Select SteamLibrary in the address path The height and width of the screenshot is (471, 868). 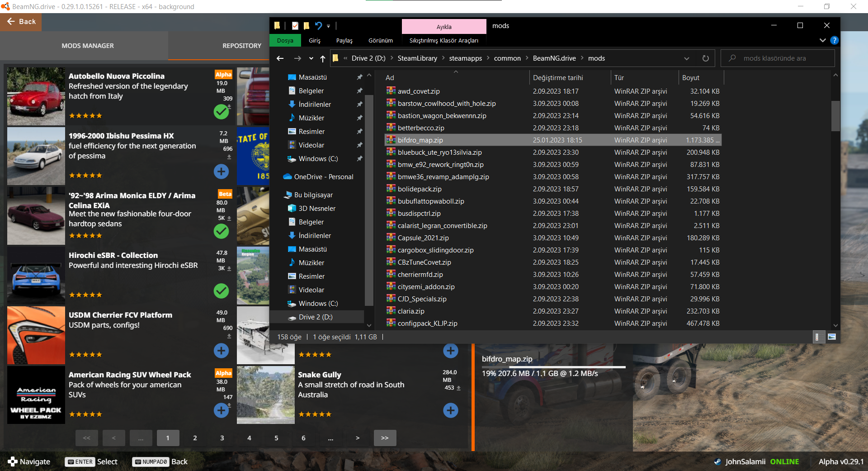pos(417,58)
